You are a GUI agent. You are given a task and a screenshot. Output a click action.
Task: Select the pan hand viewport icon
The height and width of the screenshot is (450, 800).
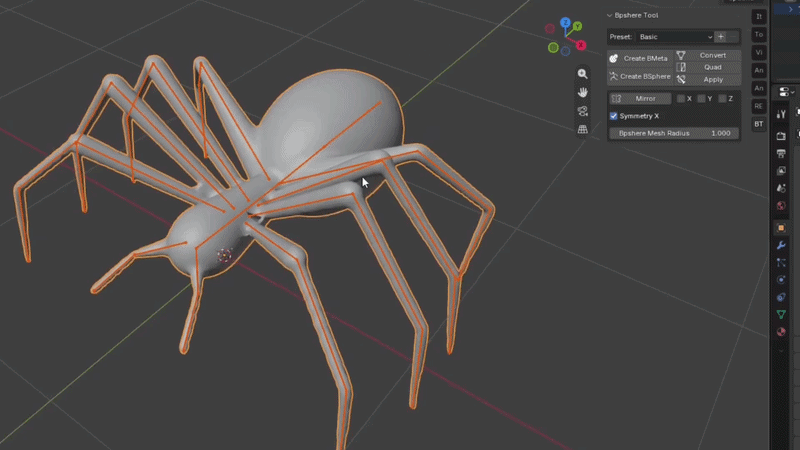pyautogui.click(x=582, y=92)
